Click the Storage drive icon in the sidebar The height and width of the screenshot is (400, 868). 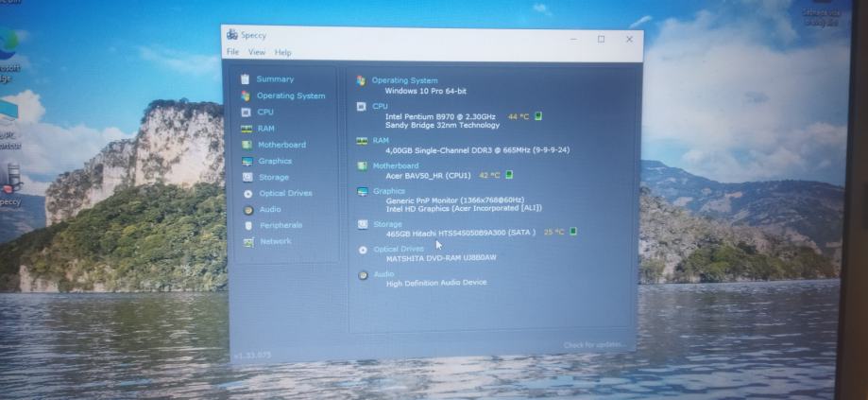click(x=247, y=177)
